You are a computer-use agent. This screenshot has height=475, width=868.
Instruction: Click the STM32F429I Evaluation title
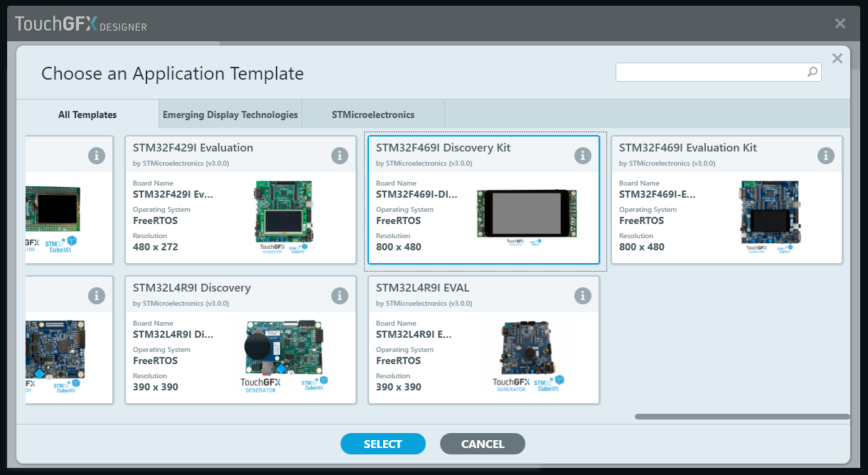tap(193, 148)
